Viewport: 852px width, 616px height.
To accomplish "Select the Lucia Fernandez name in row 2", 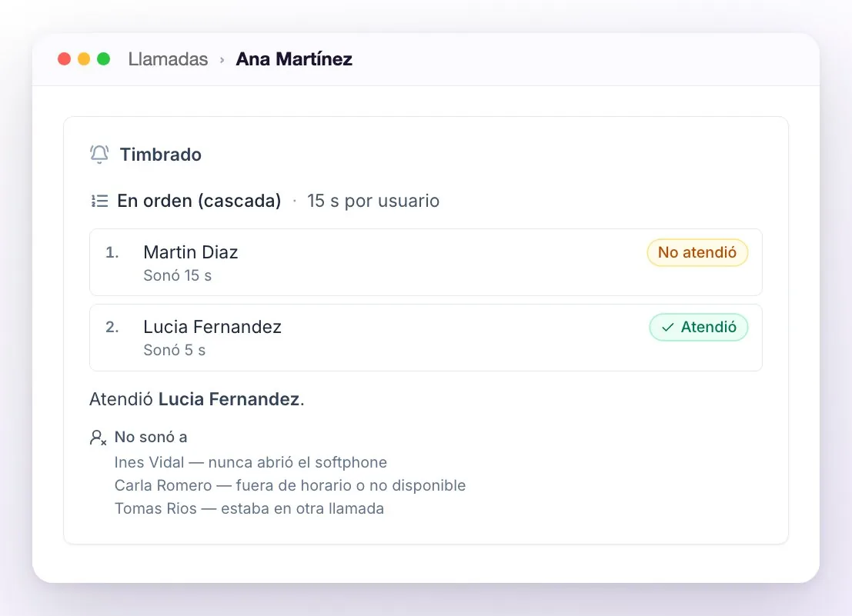I will tap(212, 327).
